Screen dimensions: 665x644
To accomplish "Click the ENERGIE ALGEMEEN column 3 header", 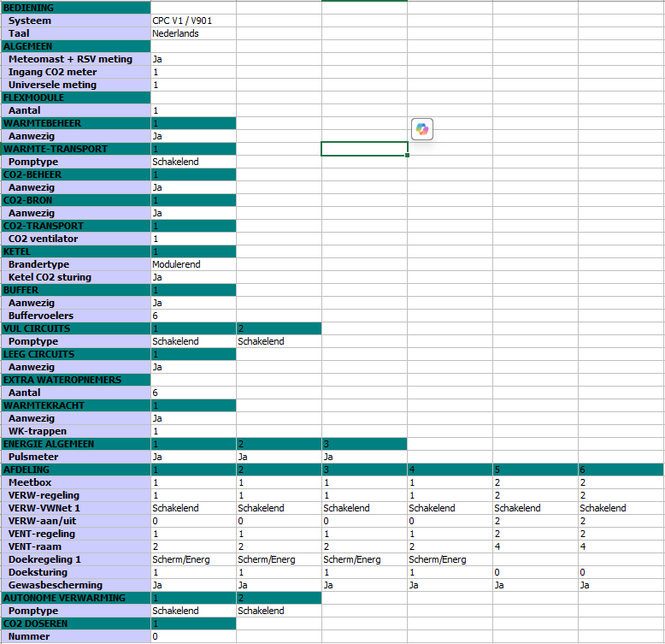I will pyautogui.click(x=363, y=444).
